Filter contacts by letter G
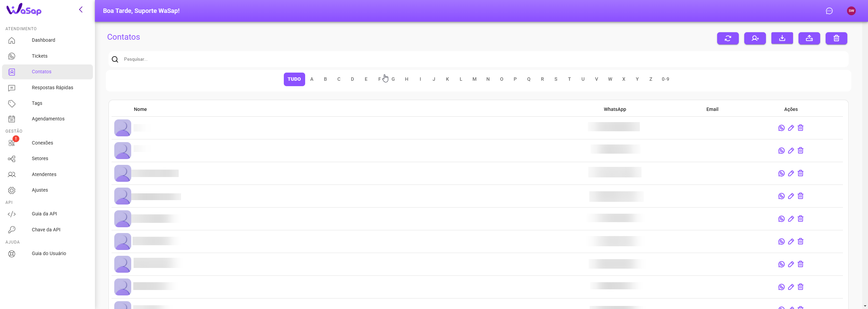 coord(393,79)
